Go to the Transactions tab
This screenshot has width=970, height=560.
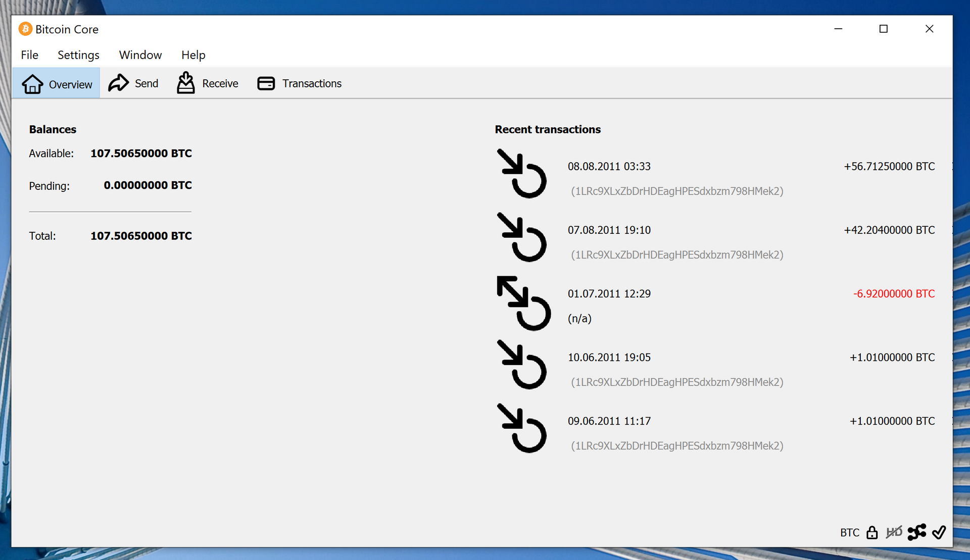pos(300,83)
